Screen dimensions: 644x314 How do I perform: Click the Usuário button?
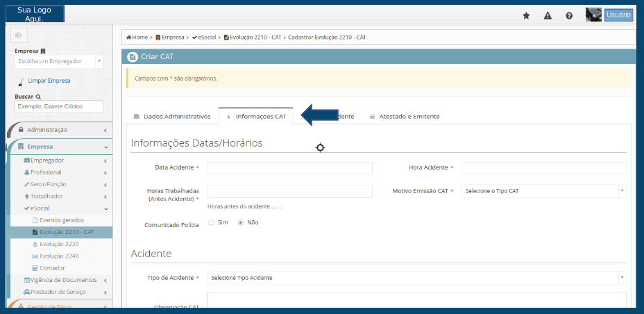pos(618,15)
